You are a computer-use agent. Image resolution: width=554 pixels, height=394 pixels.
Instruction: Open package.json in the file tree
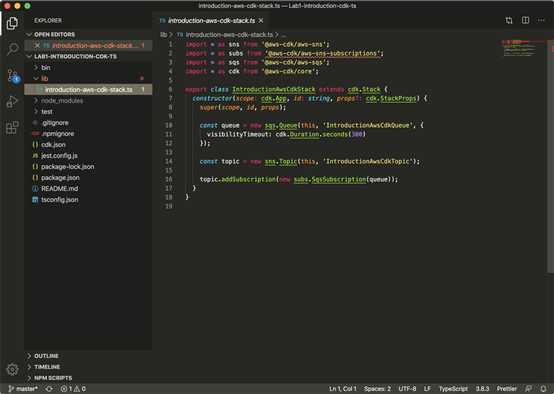(60, 178)
